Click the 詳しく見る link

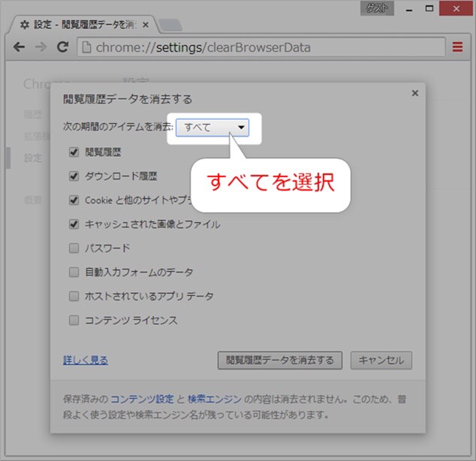pos(86,360)
